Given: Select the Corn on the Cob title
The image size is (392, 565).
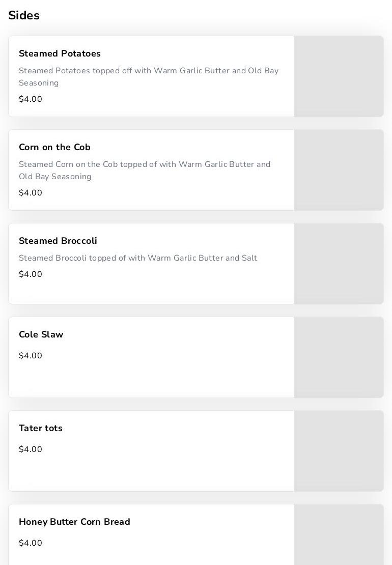Looking at the screenshot, I should click(x=54, y=147).
